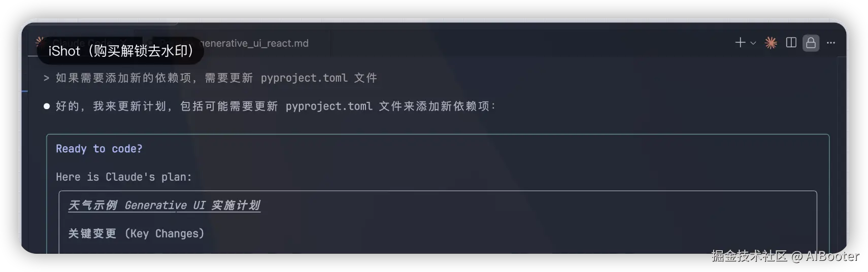The width and height of the screenshot is (868, 272).
Task: Click the "如果需要添加新的依赖项" prompt text
Action: point(123,78)
